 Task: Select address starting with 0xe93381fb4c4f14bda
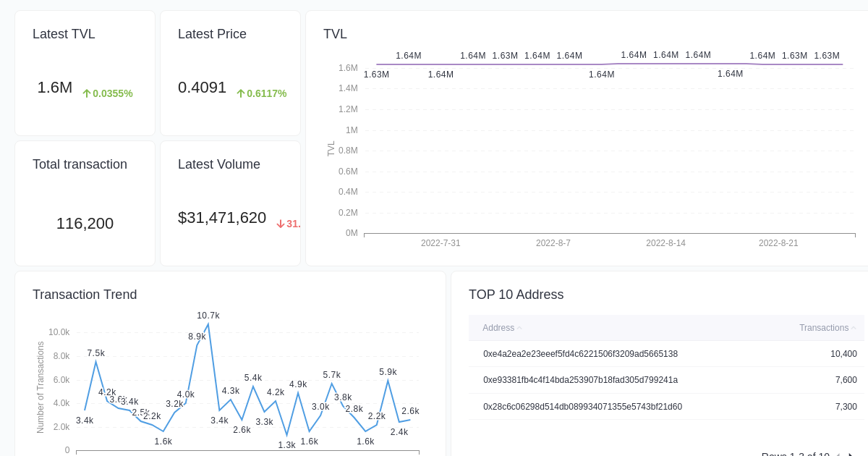click(579, 380)
